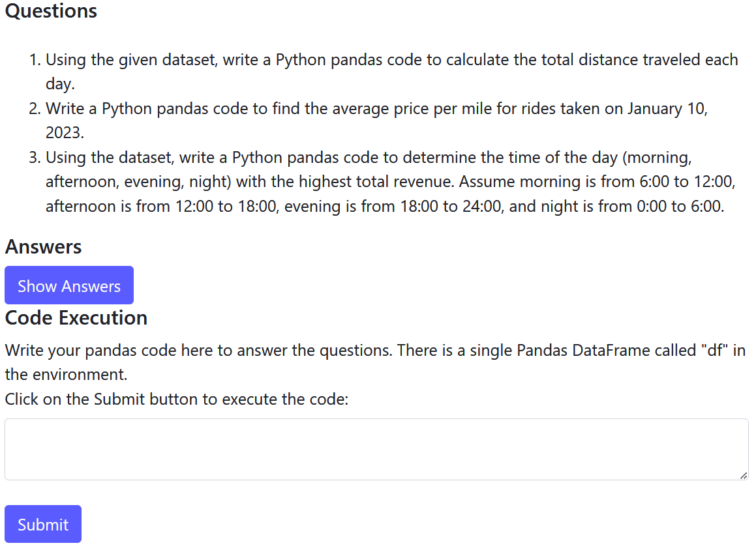Click the list number 1 marker

point(35,60)
